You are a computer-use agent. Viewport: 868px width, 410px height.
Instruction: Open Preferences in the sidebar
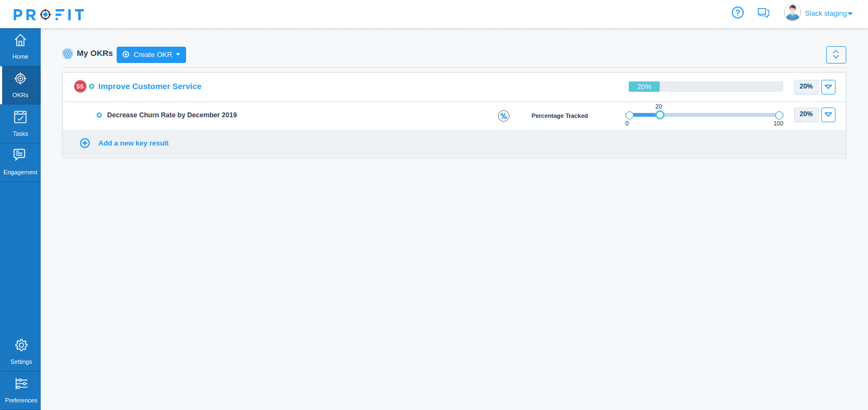pyautogui.click(x=21, y=390)
